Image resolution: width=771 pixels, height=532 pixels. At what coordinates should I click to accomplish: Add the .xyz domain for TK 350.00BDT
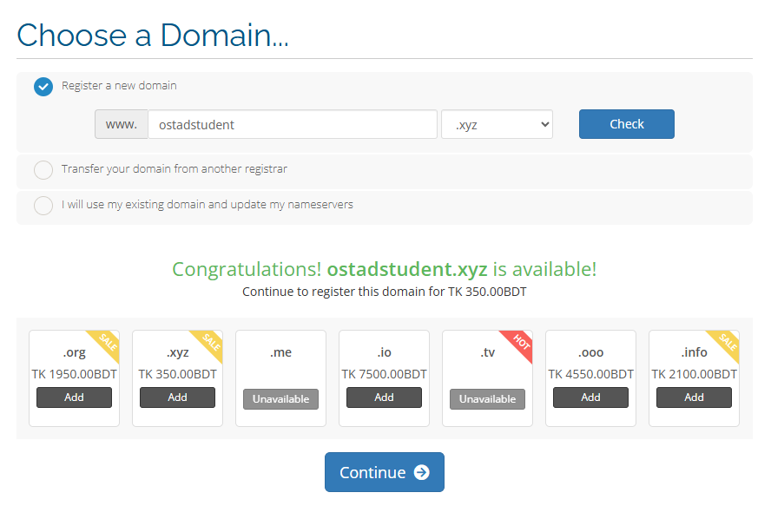(177, 397)
